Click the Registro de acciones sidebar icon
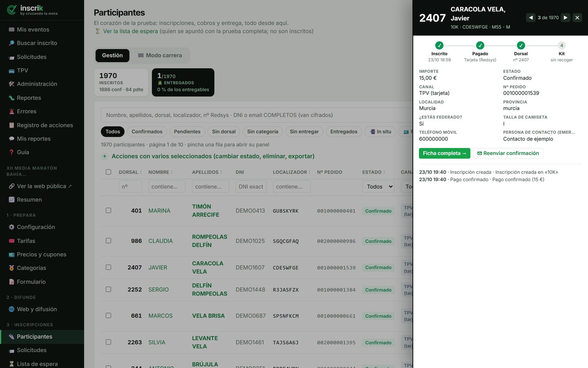This screenshot has width=588, height=368. 11,125
